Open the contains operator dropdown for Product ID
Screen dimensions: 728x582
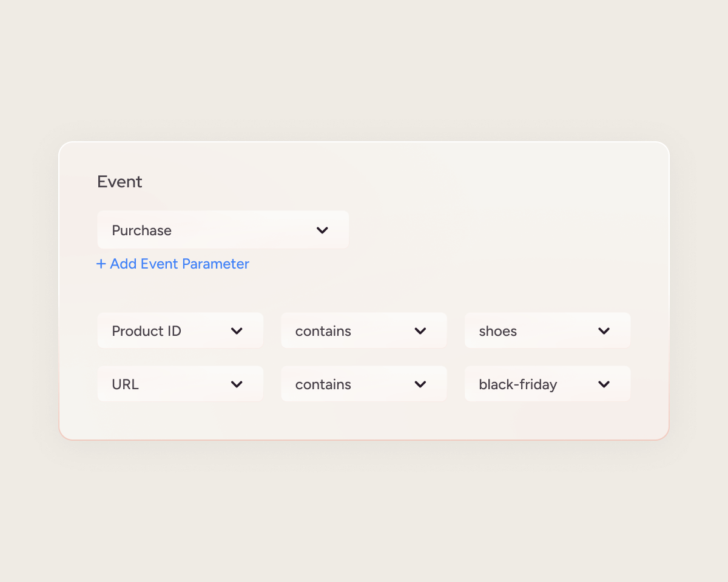click(363, 331)
